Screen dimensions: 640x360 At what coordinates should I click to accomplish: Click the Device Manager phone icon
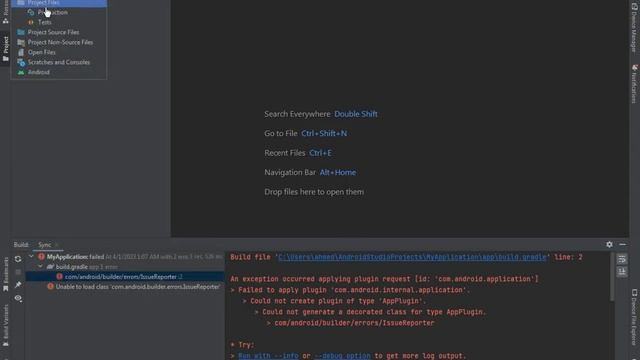pos(634,7)
